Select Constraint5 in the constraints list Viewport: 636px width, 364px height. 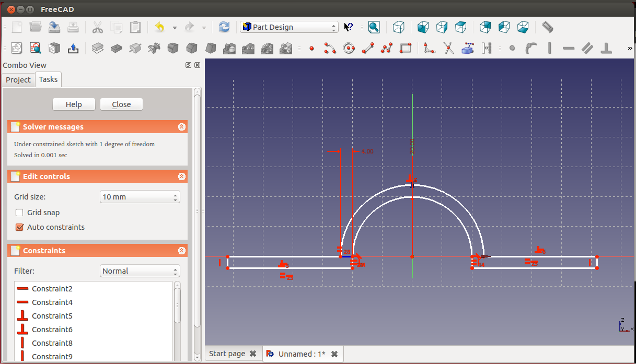52,316
